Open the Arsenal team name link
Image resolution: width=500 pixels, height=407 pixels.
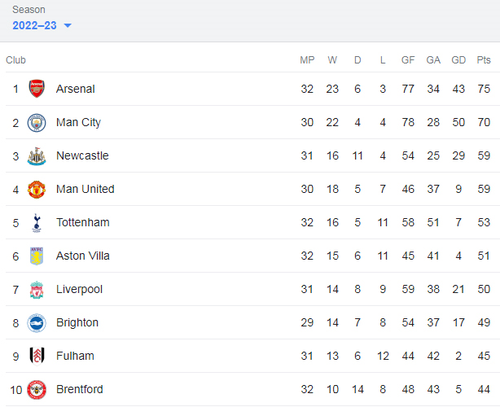(75, 89)
